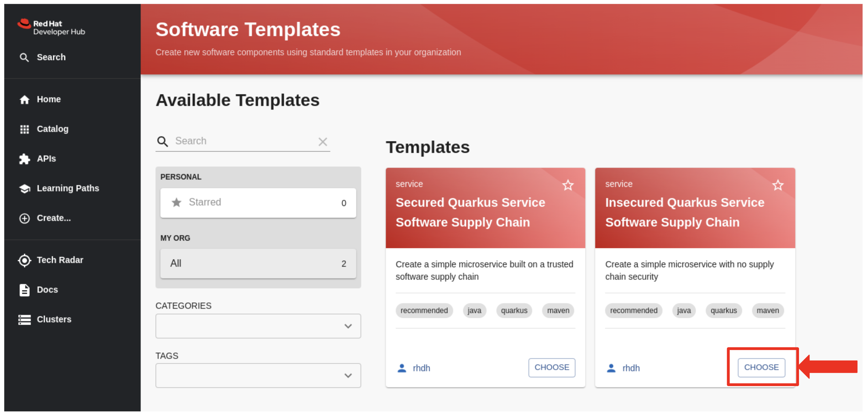The image size is (868, 419).
Task: Click the 'Available Templates' heading
Action: 238,100
